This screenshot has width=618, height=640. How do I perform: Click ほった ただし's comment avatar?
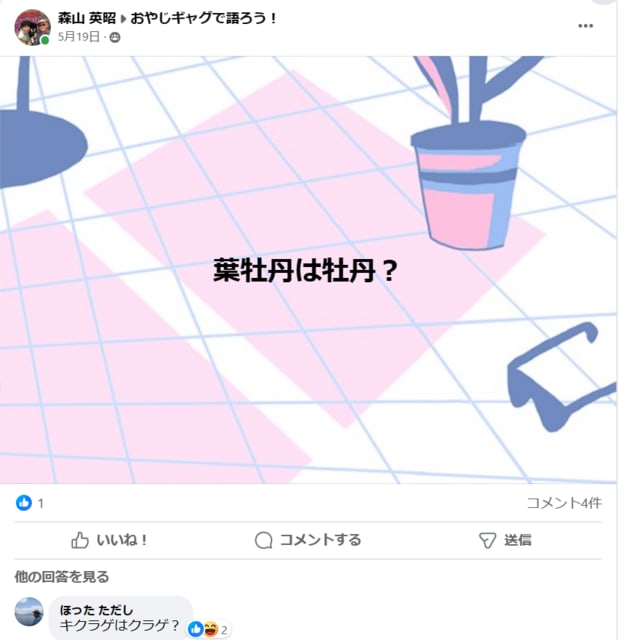[29, 612]
